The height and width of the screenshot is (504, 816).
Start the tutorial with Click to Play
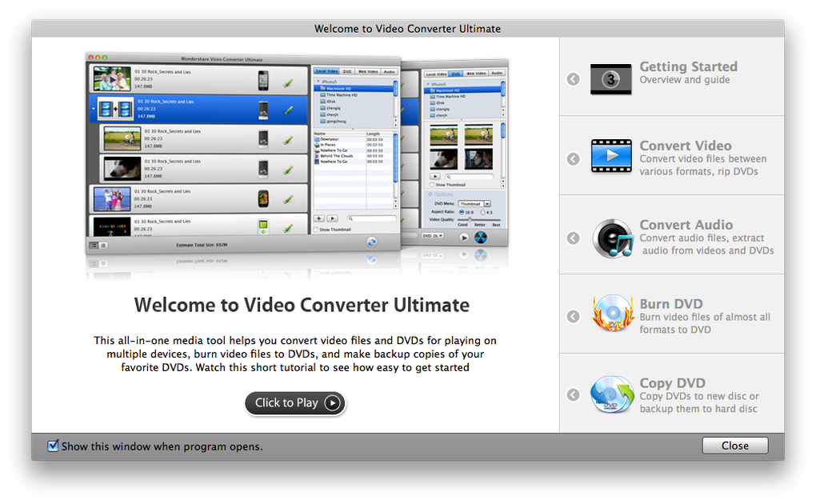click(295, 403)
